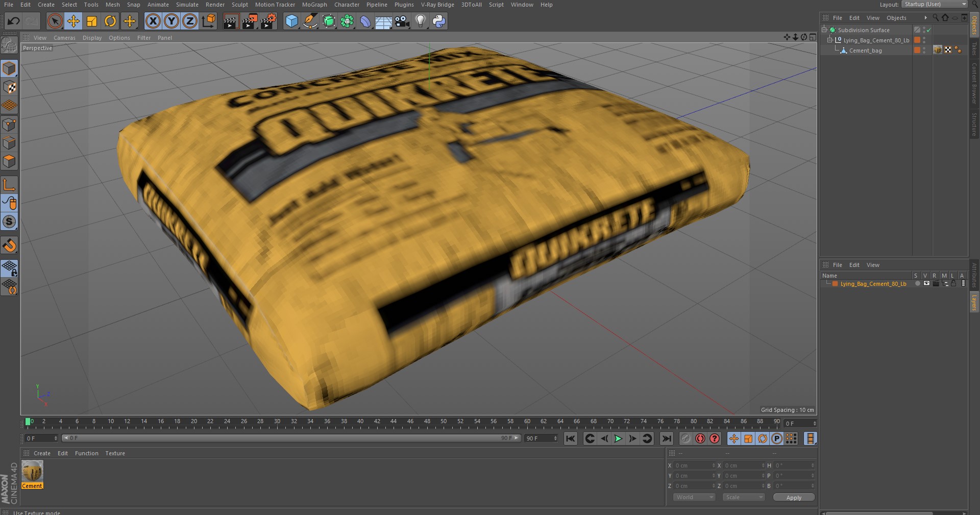Screen dimensions: 980x515
Task: Toggle the layer visibility eye icon
Action: [x=926, y=284]
